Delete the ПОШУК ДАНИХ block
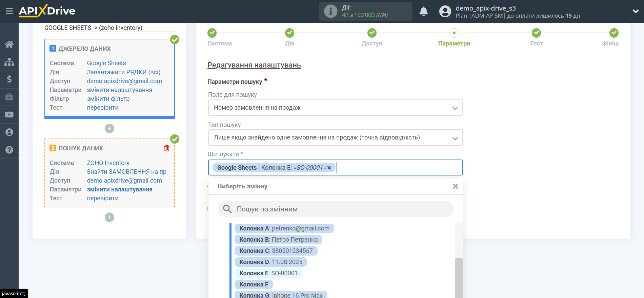 click(x=167, y=148)
